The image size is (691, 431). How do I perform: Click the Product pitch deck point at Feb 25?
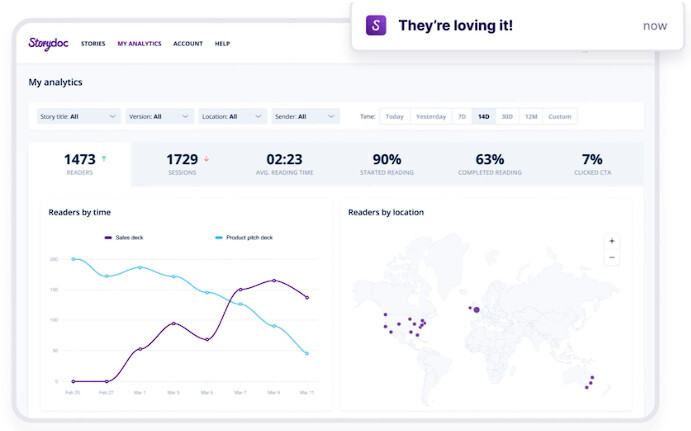pyautogui.click(x=73, y=259)
